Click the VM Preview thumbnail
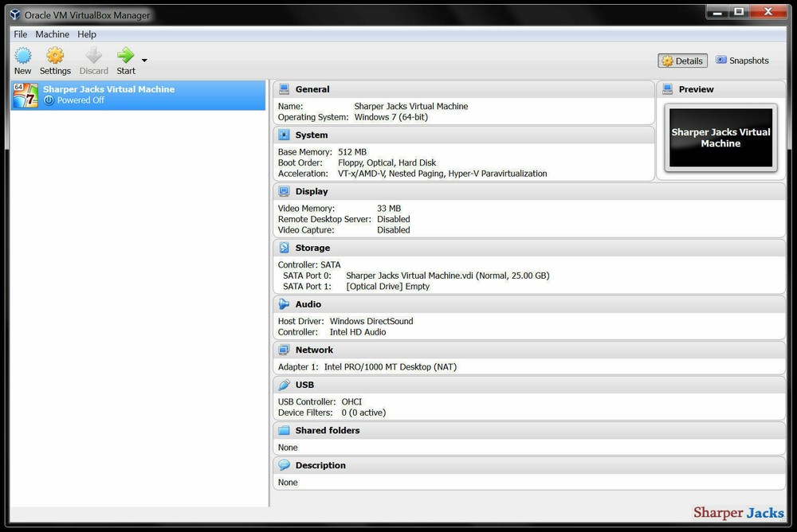 [720, 138]
